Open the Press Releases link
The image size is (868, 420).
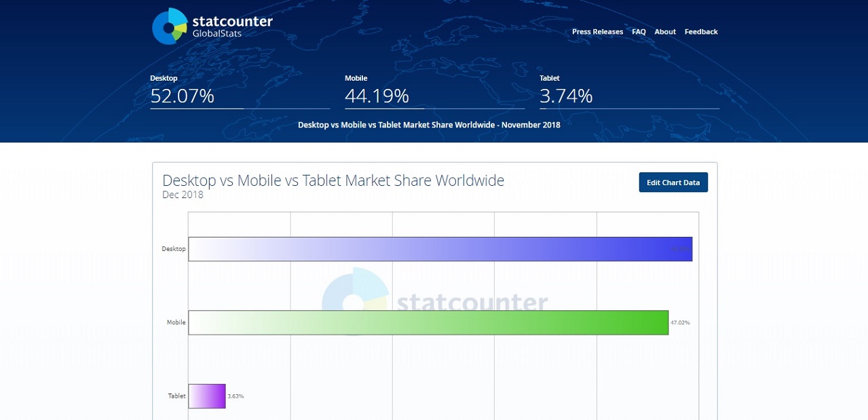click(597, 32)
